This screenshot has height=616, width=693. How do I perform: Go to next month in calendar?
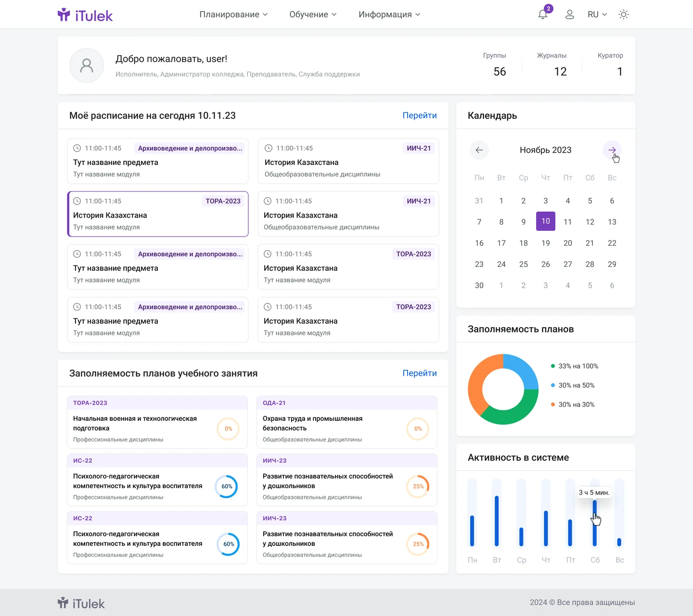point(612,150)
